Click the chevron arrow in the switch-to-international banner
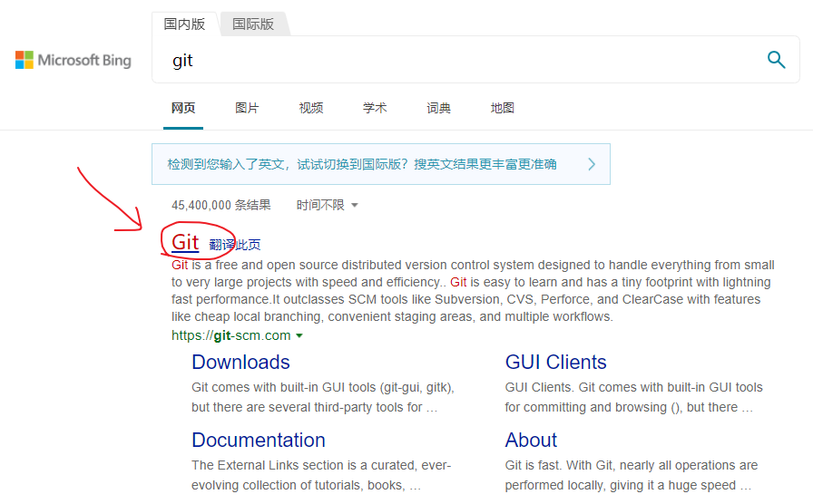This screenshot has height=504, width=813. [592, 164]
